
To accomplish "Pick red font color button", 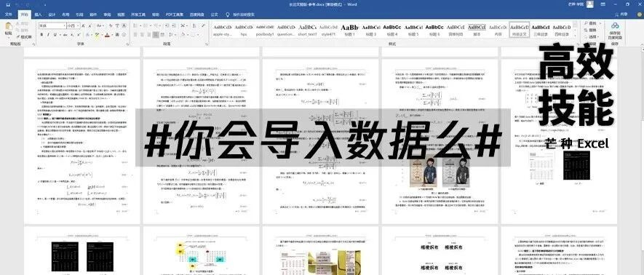I will pyautogui.click(x=107, y=35).
